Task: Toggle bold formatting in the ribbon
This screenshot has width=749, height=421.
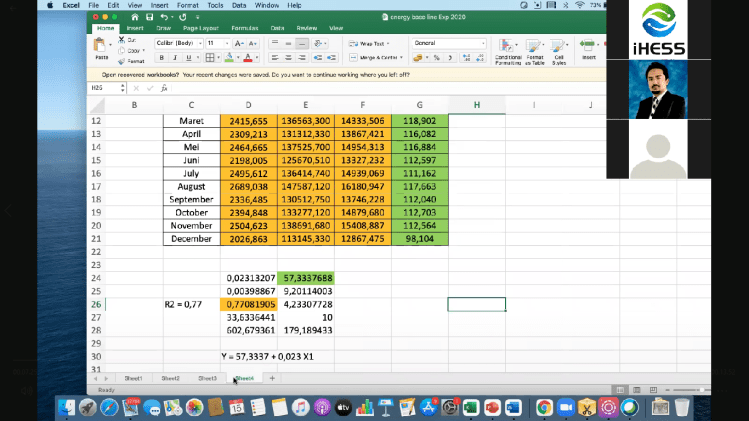Action: 161,58
